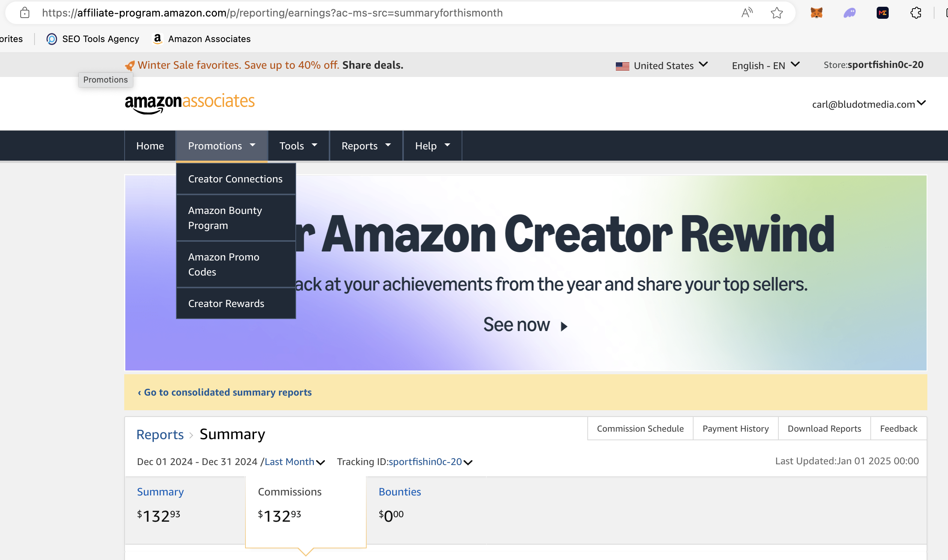Click the rocket icon beside Winter Sale
The height and width of the screenshot is (560, 948).
tap(129, 66)
